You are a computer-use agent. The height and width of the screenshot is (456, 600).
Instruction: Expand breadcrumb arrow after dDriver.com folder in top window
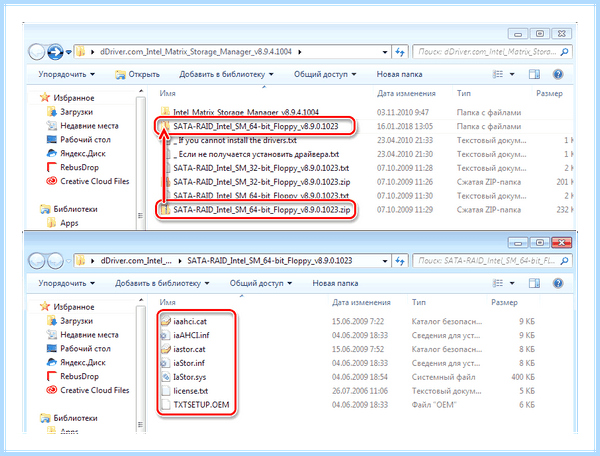(300, 52)
